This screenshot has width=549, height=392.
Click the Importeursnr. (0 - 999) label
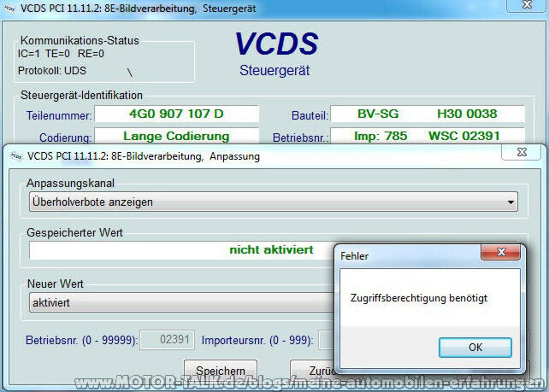point(257,340)
